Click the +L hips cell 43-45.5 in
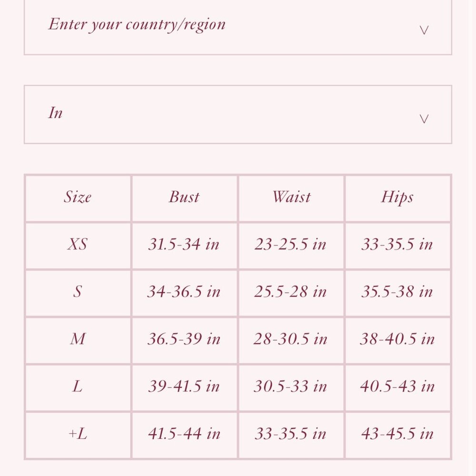Screen dimensions: 476x476 pos(397,434)
